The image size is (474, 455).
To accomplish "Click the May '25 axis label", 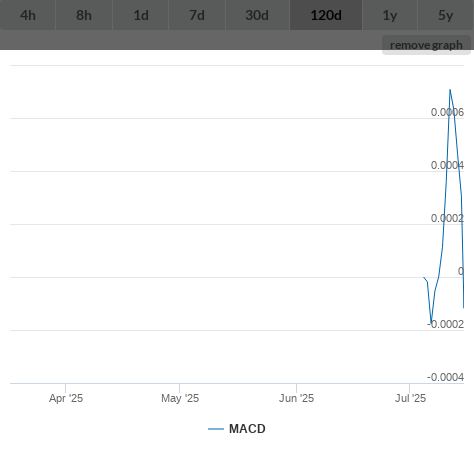I will 180,398.
